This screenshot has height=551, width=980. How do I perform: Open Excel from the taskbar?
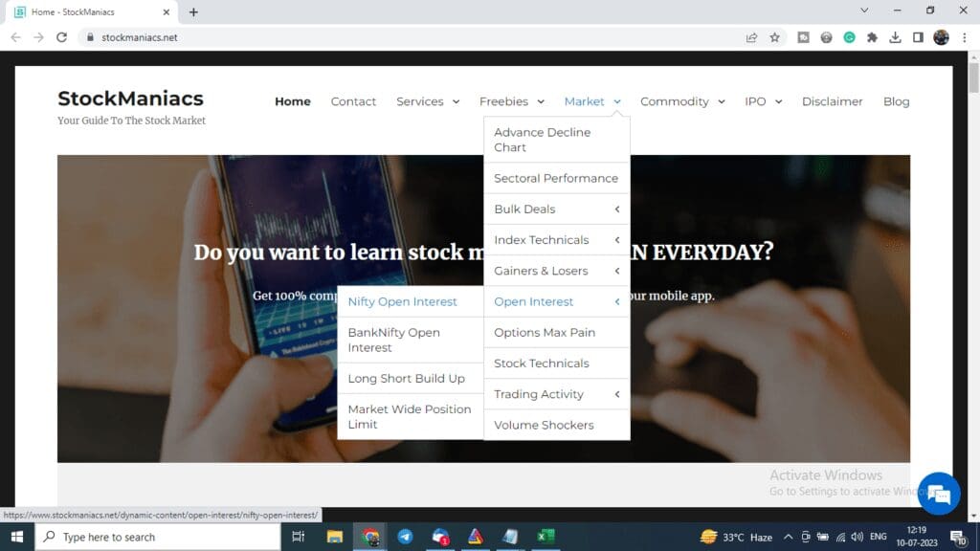coord(546,537)
